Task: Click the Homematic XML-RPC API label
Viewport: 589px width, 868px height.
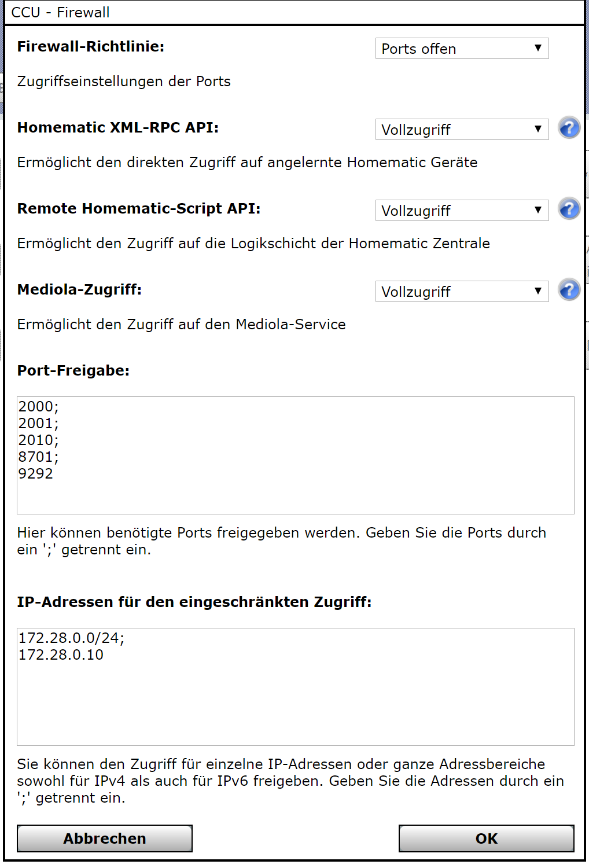Action: click(x=118, y=128)
